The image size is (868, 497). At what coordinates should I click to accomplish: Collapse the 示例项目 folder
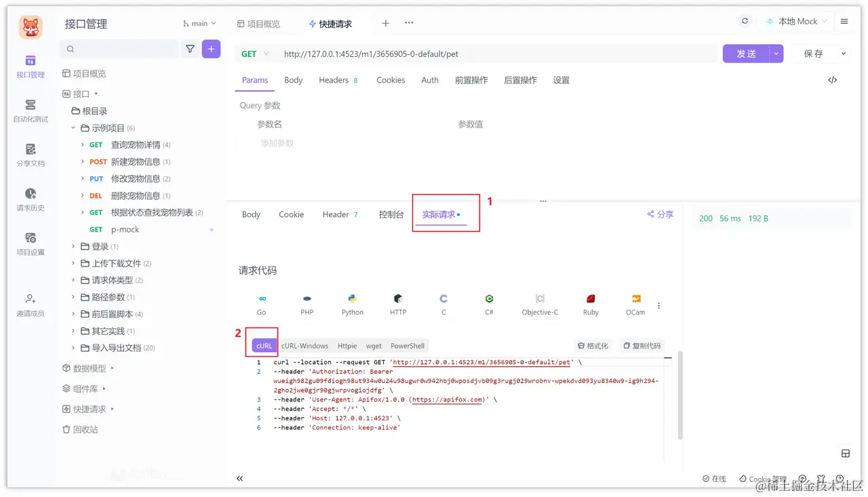point(74,127)
